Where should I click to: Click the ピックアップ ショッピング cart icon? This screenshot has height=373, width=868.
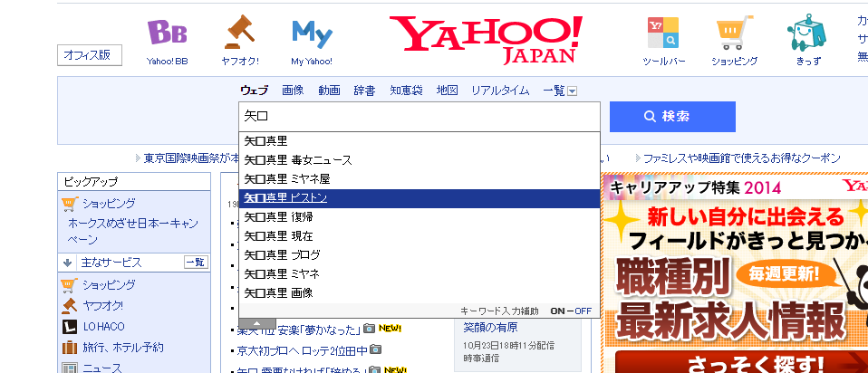coord(70,205)
